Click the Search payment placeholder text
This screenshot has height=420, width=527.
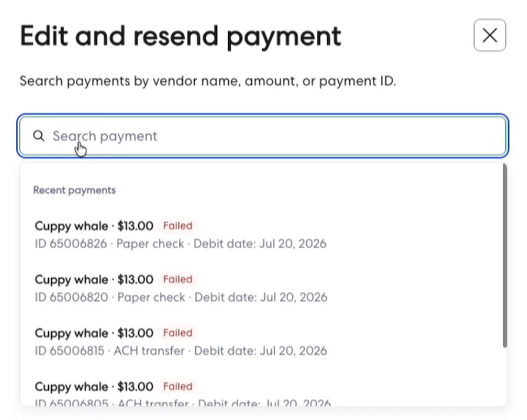click(105, 136)
